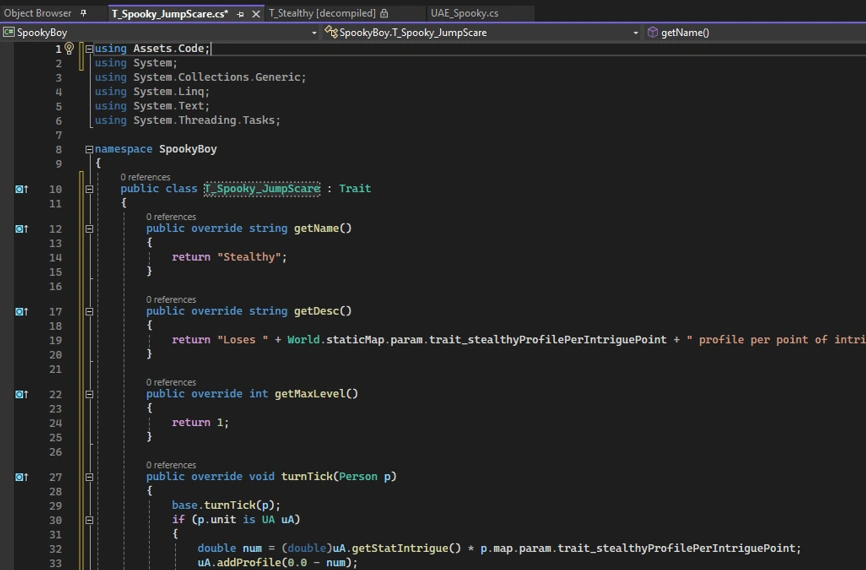Click the override indicator icon beside turnTick line 27

click(x=21, y=477)
